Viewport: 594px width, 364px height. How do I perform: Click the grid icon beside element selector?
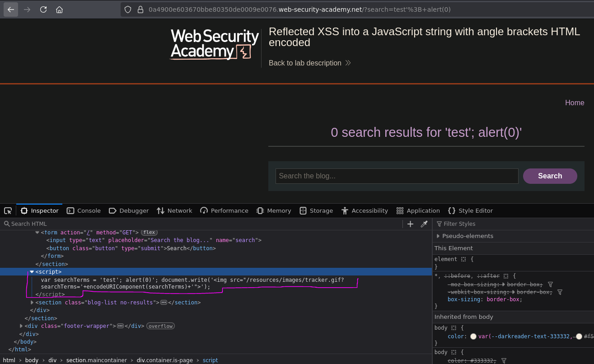(463, 259)
